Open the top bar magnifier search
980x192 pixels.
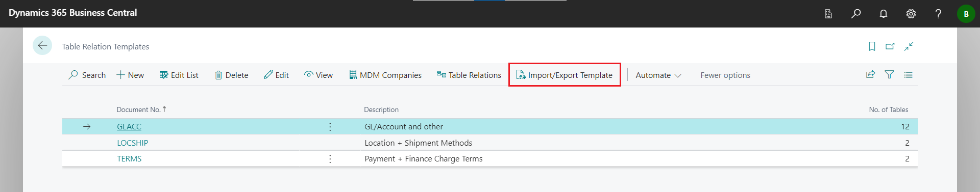(856, 14)
